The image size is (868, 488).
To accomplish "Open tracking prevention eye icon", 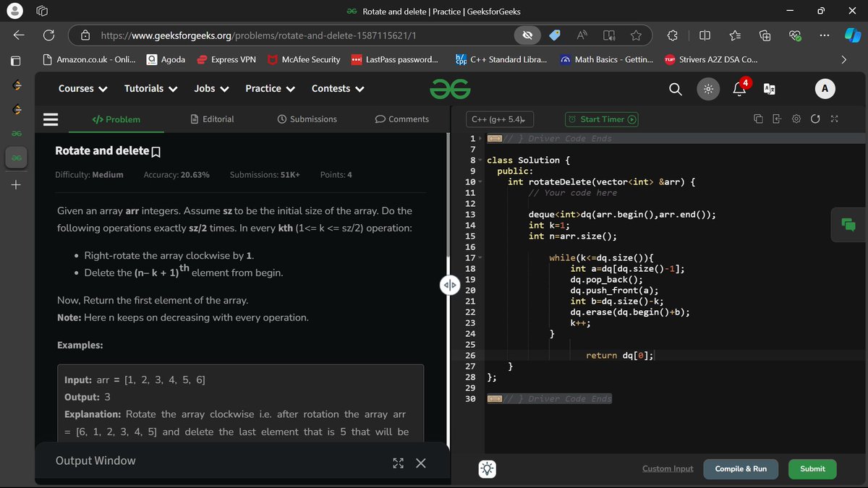I will [x=528, y=35].
